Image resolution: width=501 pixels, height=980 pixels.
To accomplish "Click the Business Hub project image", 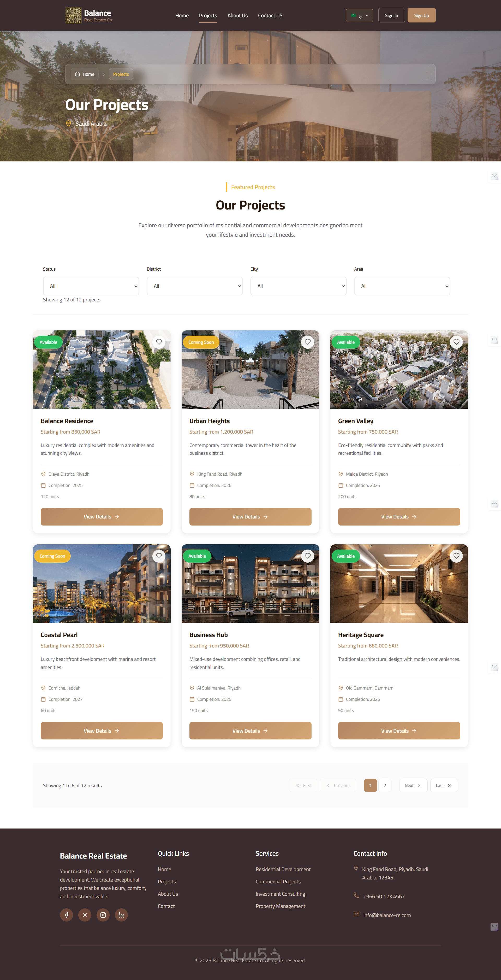I will click(250, 588).
